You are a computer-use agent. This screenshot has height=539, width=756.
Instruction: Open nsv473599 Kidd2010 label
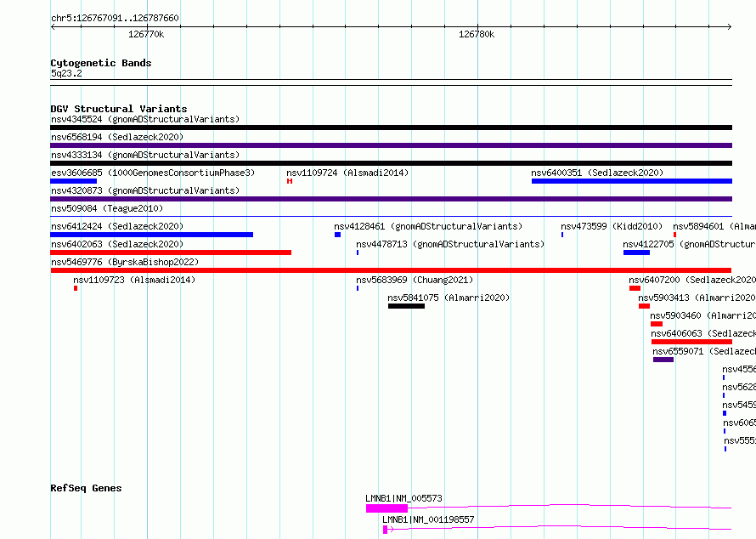click(612, 226)
